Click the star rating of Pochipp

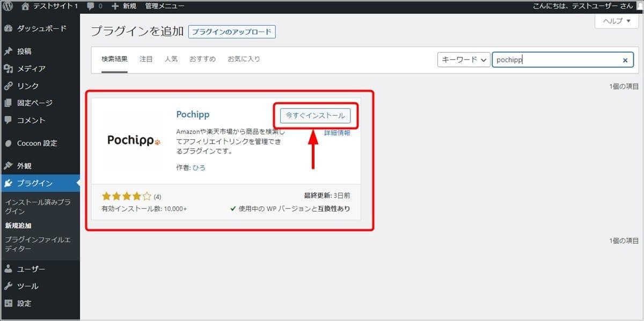(127, 196)
